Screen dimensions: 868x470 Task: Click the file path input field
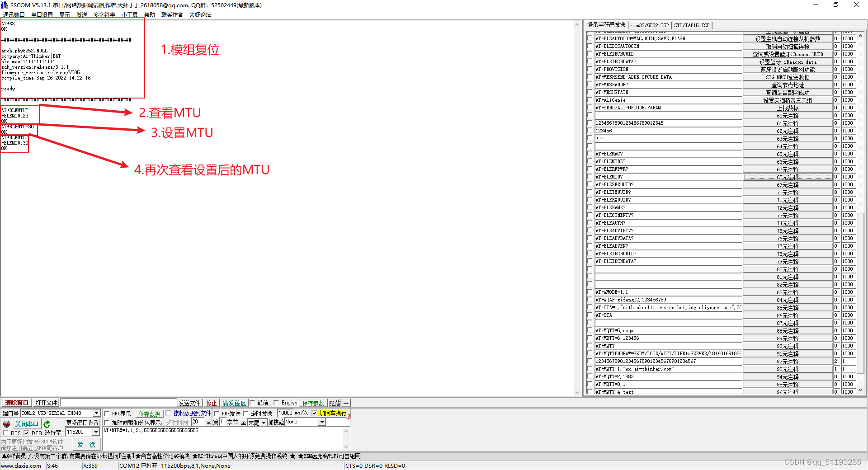click(x=118, y=403)
